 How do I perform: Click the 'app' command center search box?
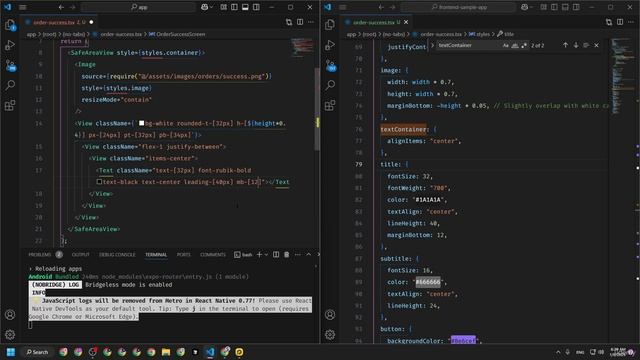pos(139,7)
